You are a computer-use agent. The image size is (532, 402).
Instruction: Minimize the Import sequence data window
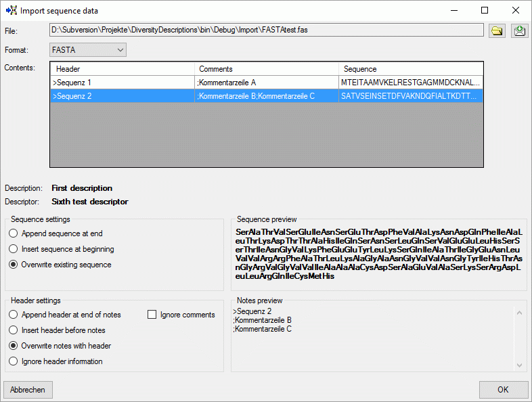(x=454, y=11)
